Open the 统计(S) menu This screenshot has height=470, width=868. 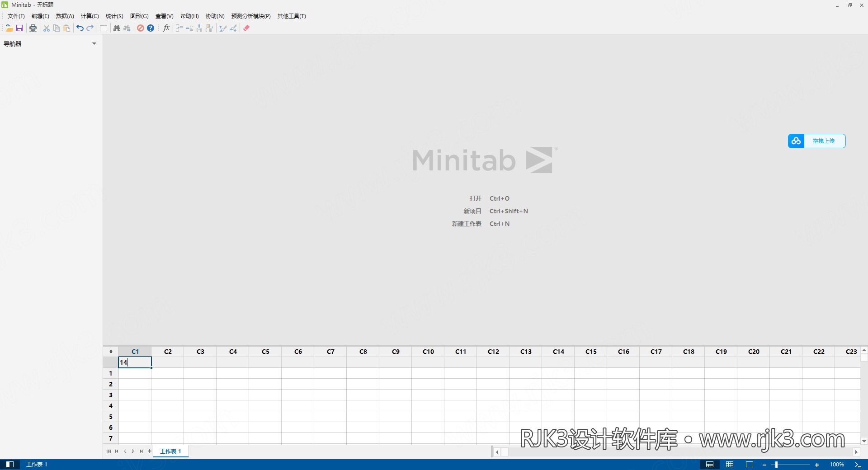(x=114, y=16)
